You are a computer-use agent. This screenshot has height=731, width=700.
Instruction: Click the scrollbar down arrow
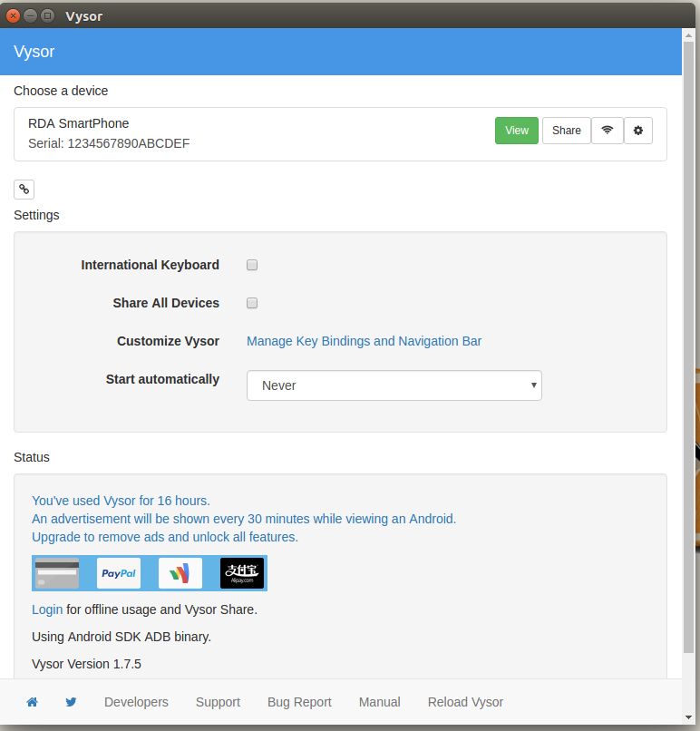click(x=689, y=717)
